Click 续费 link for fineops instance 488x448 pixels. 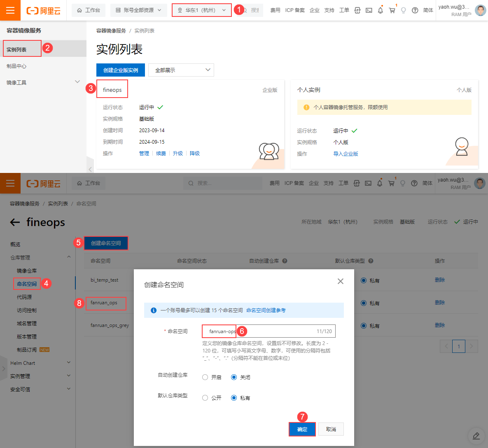(161, 153)
